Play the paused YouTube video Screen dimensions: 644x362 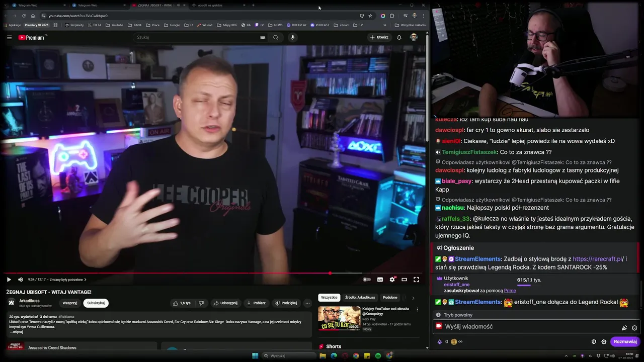click(x=9, y=280)
